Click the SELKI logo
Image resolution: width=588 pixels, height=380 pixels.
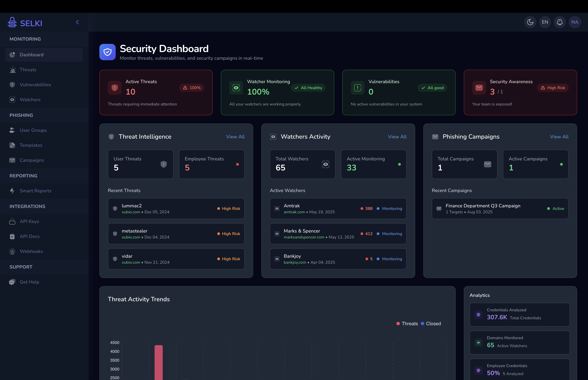[25, 23]
